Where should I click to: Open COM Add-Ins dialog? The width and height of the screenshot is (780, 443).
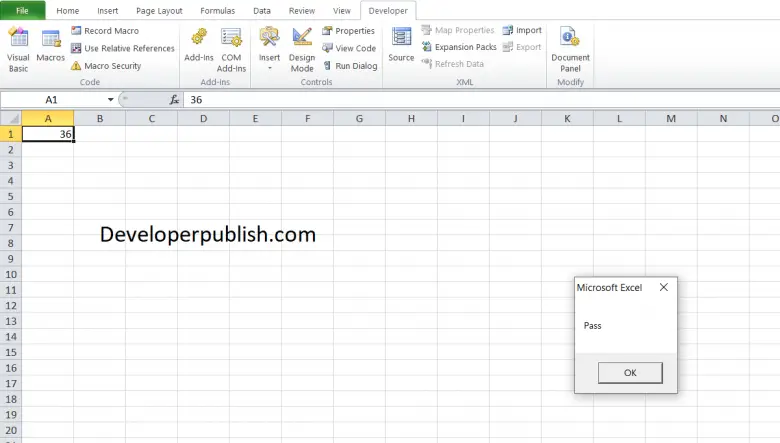click(x=232, y=48)
